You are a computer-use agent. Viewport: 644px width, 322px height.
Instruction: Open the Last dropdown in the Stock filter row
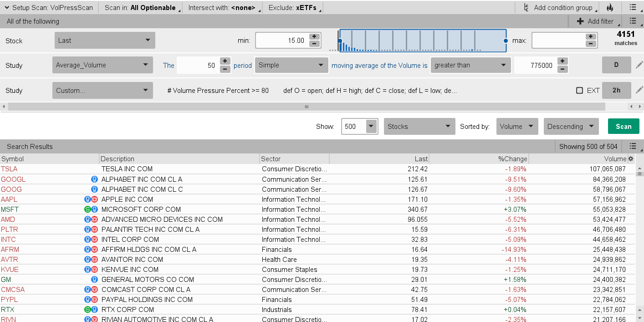click(105, 40)
